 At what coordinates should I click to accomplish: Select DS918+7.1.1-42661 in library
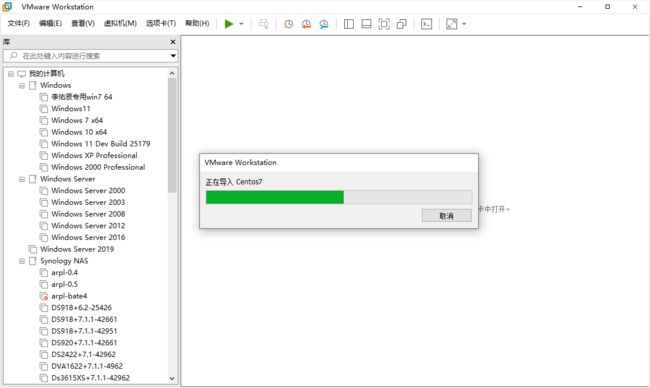pos(84,319)
